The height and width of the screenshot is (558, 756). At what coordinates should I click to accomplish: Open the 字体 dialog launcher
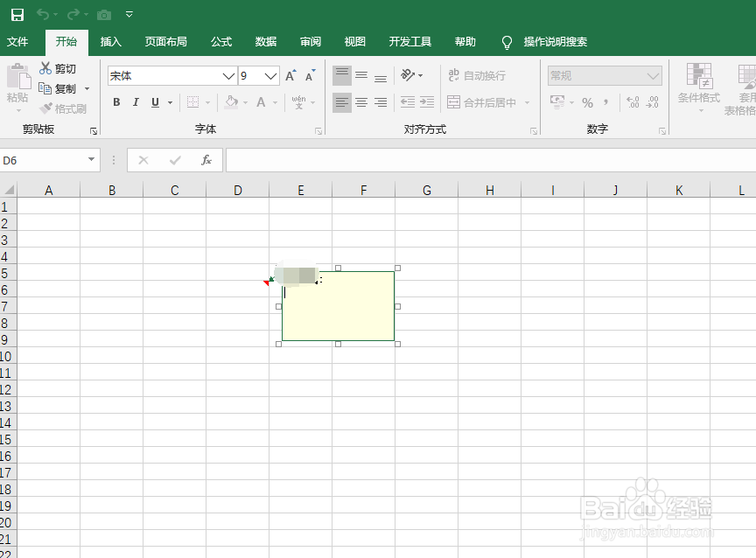[318, 131]
